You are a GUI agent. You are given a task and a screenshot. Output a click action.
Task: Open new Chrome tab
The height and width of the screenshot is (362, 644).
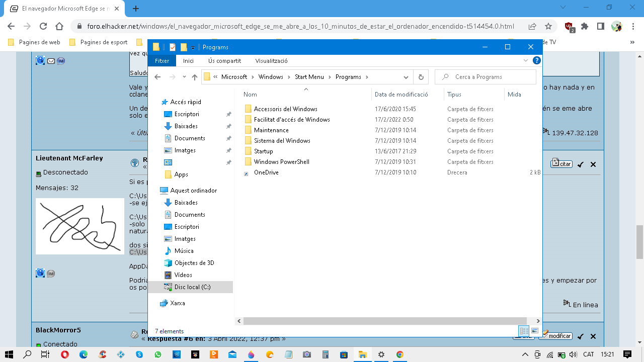point(135,8)
